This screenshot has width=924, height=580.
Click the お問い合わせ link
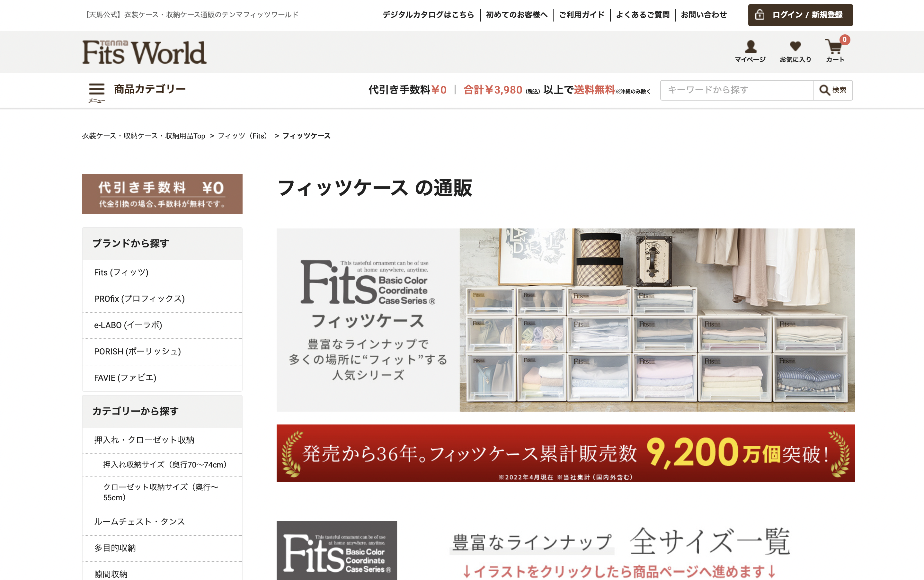point(704,15)
